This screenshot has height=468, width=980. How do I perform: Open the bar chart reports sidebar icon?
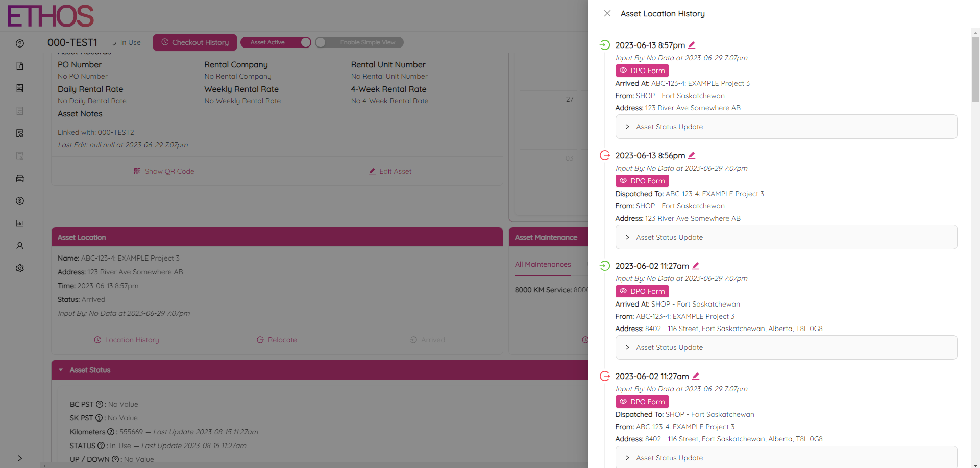pyautogui.click(x=20, y=223)
